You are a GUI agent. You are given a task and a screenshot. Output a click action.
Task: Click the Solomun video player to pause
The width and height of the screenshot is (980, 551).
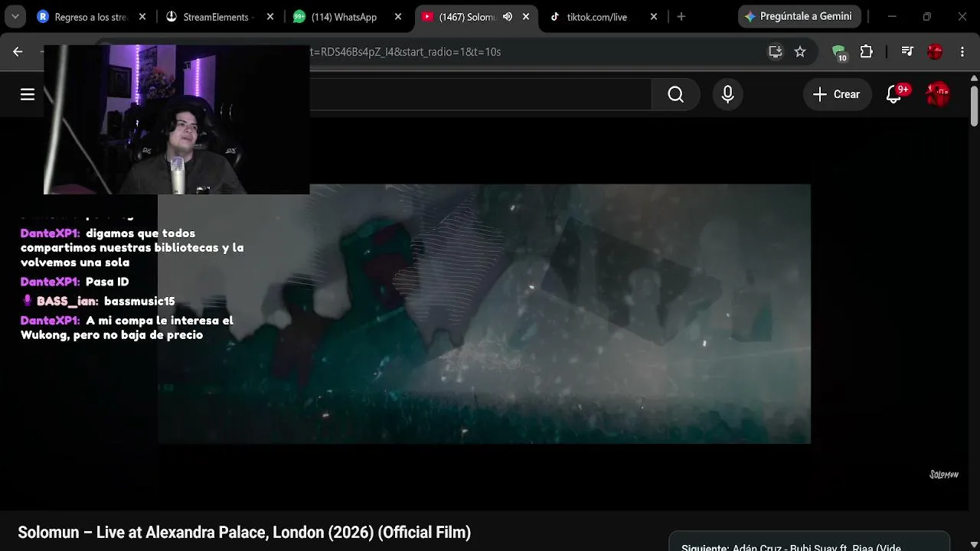pyautogui.click(x=484, y=314)
